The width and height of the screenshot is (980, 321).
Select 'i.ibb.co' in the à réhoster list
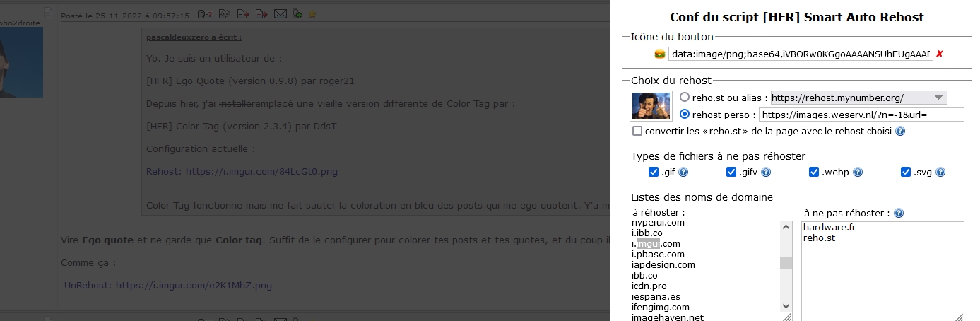tap(647, 233)
